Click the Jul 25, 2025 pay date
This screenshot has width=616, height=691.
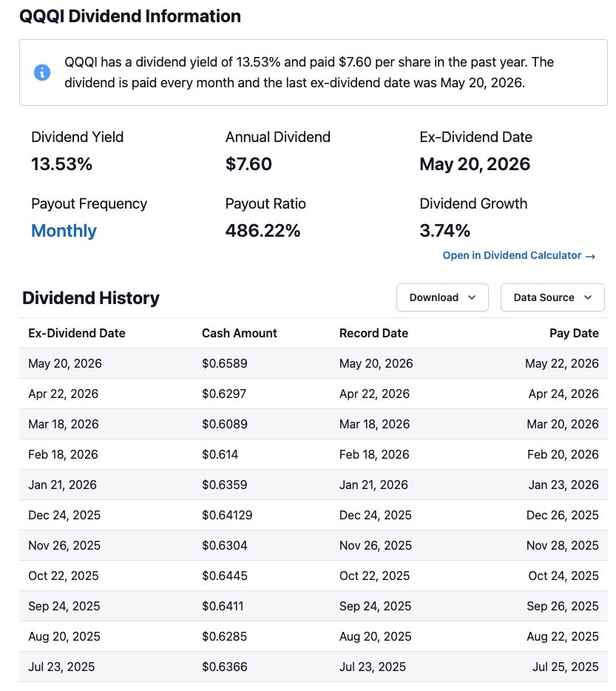(565, 667)
